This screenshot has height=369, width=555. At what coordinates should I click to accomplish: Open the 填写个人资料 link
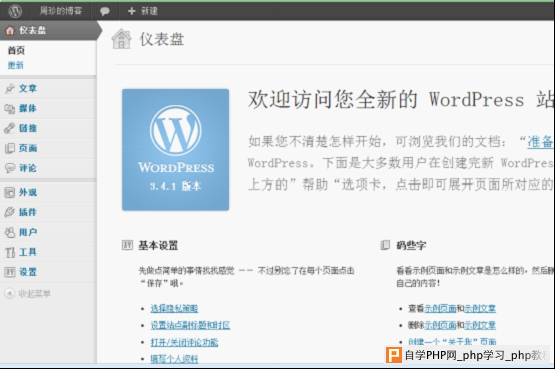pyautogui.click(x=174, y=359)
